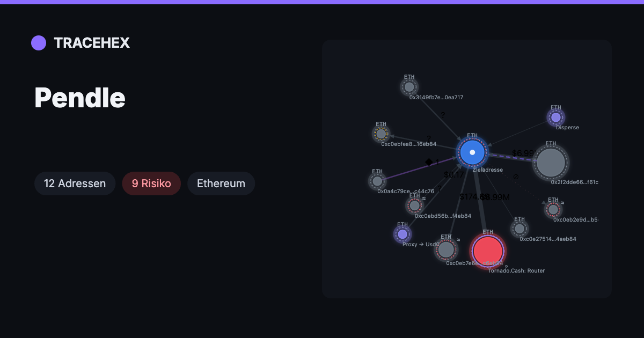Click the 0x0a4c79ce address node

(377, 181)
